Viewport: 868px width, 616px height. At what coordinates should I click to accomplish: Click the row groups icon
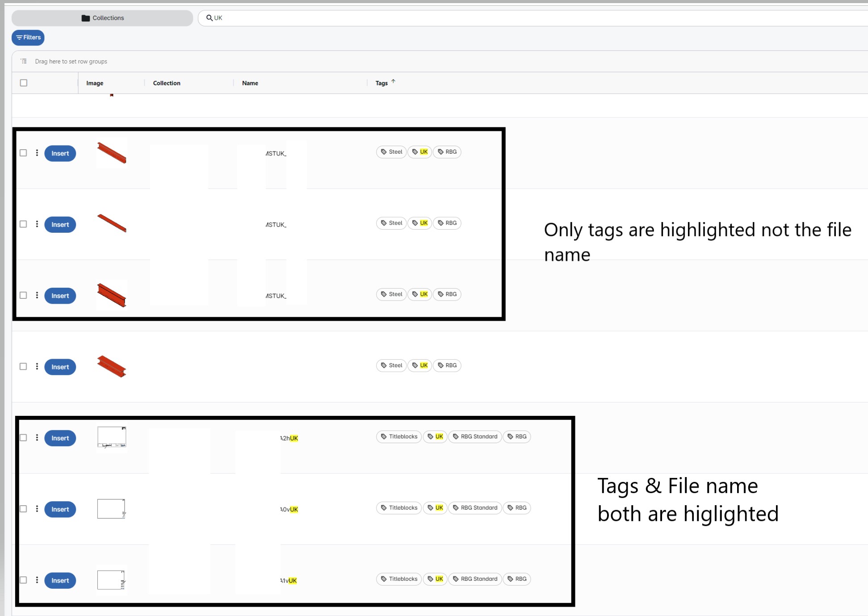coord(24,61)
